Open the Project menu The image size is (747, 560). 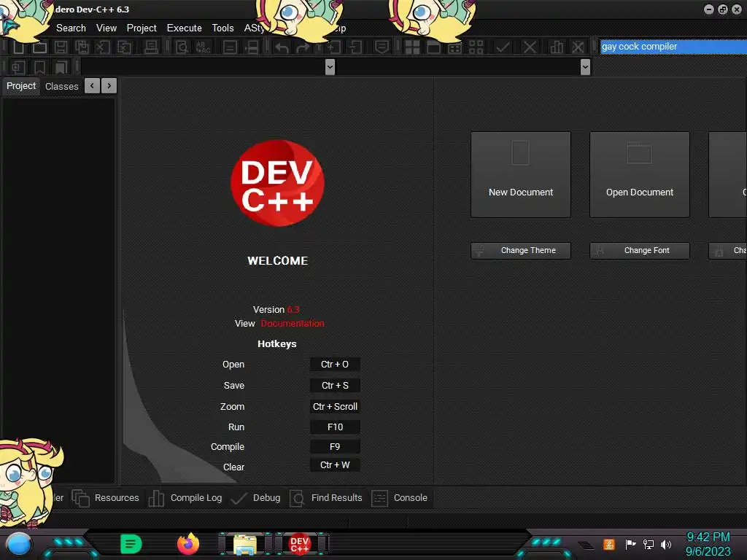coord(142,28)
